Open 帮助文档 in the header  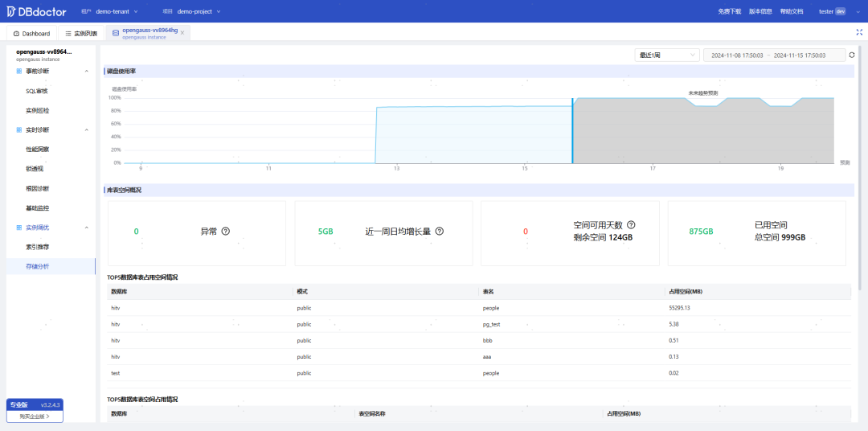[x=791, y=11]
